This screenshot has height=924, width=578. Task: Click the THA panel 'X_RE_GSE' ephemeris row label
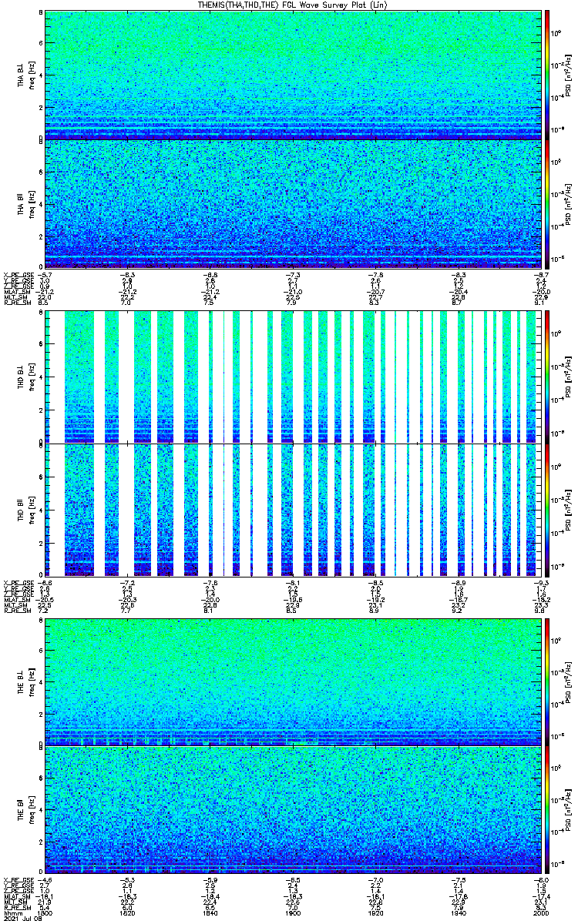tap(17, 274)
